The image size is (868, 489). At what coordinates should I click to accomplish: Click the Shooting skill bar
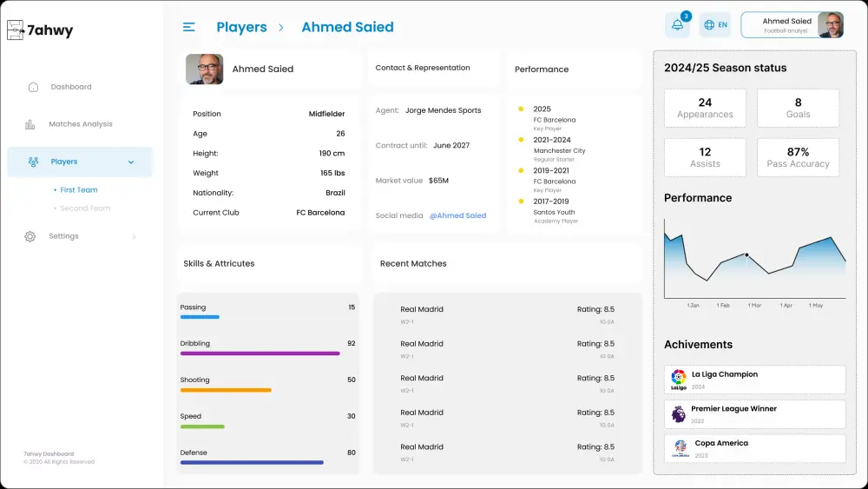pos(226,390)
